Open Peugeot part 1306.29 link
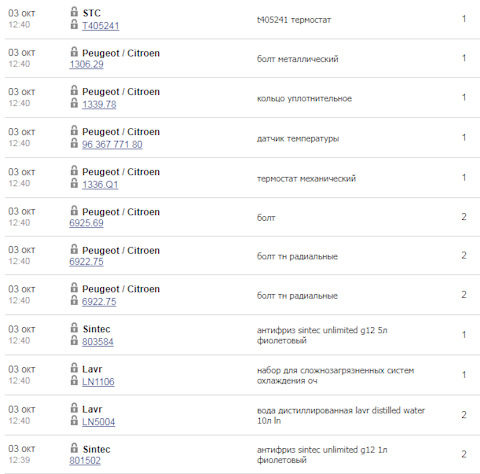This screenshot has height=474, width=480. 86,64
